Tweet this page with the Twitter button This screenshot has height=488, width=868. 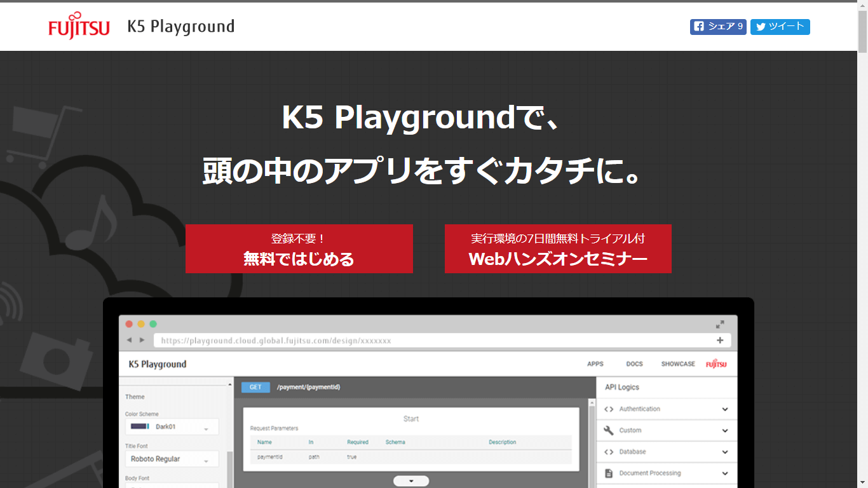point(780,27)
